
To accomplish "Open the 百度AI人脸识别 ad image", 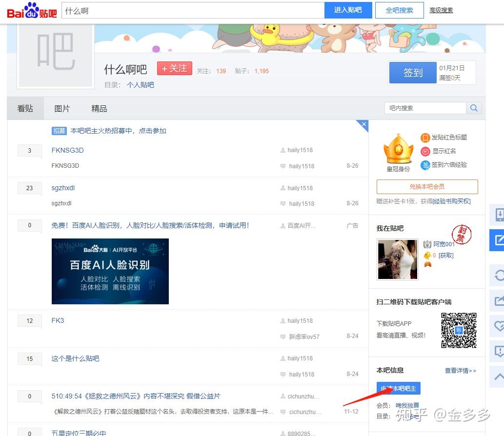I will pyautogui.click(x=110, y=271).
